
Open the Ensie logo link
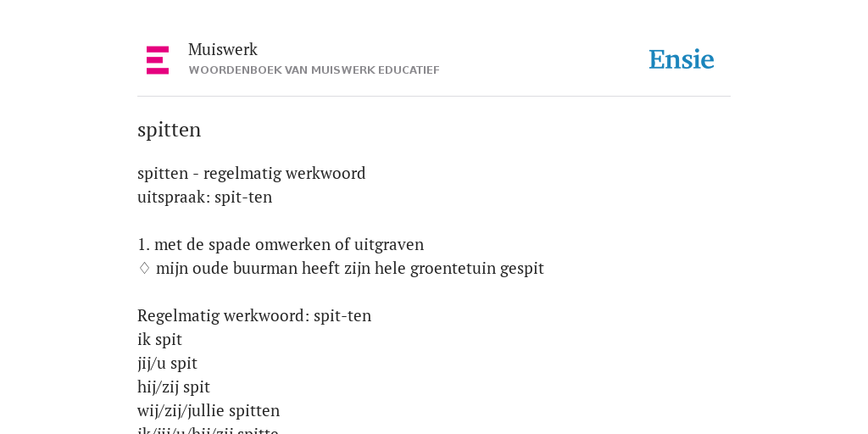[x=682, y=60]
